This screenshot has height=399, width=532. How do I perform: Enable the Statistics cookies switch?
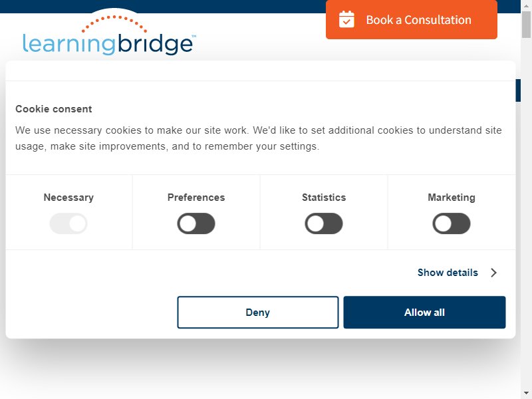324,223
